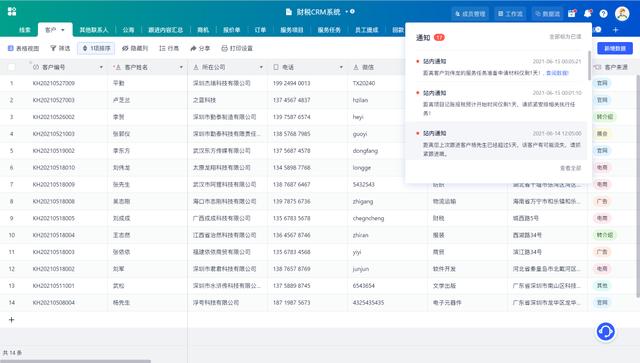This screenshot has height=363, width=640.
Task: Open the 所在公司 column header dropdown
Action: pos(261,67)
